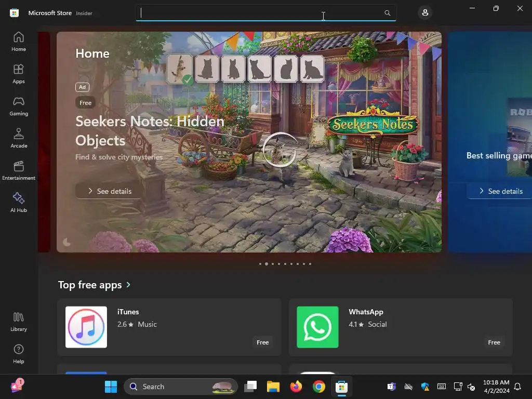The width and height of the screenshot is (532, 399).
Task: Select Arcade in the left sidebar
Action: pyautogui.click(x=19, y=138)
